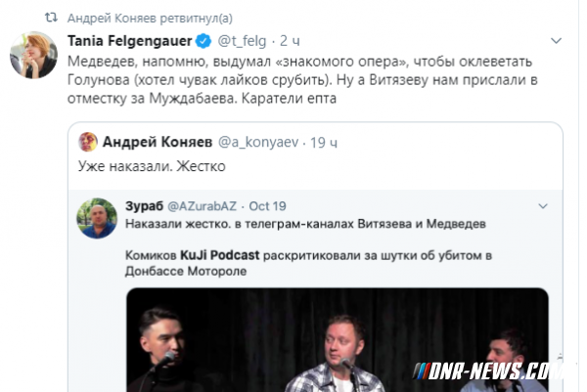The image size is (587, 392).
Task: Open the KuJi Podcast article headline
Action: click(x=308, y=263)
